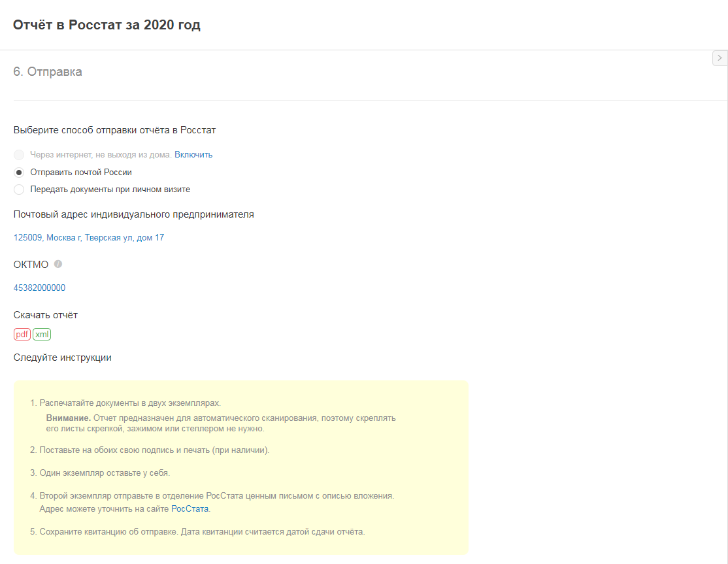Click the 'Отчёт в Росстат за 2020 год' title
The height and width of the screenshot is (564, 728).
tap(107, 25)
